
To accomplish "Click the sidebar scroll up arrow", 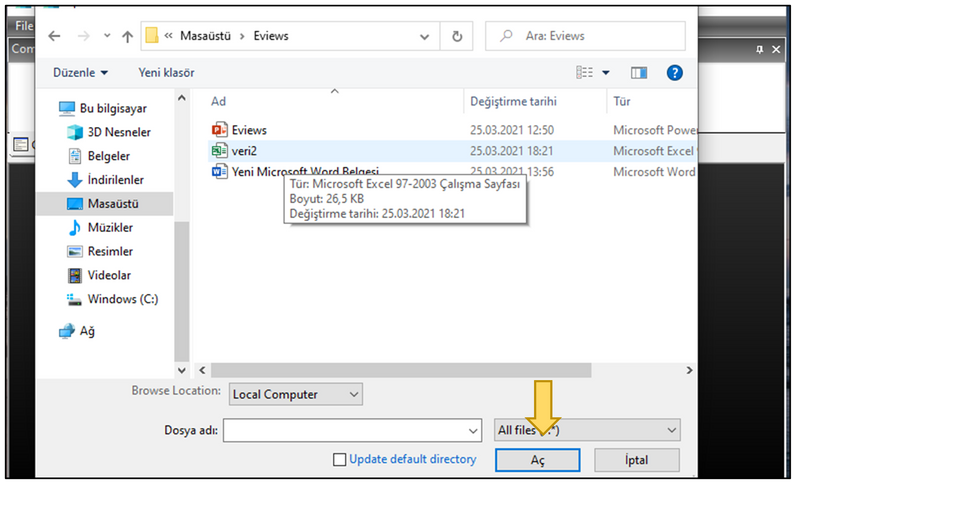I will 182,98.
